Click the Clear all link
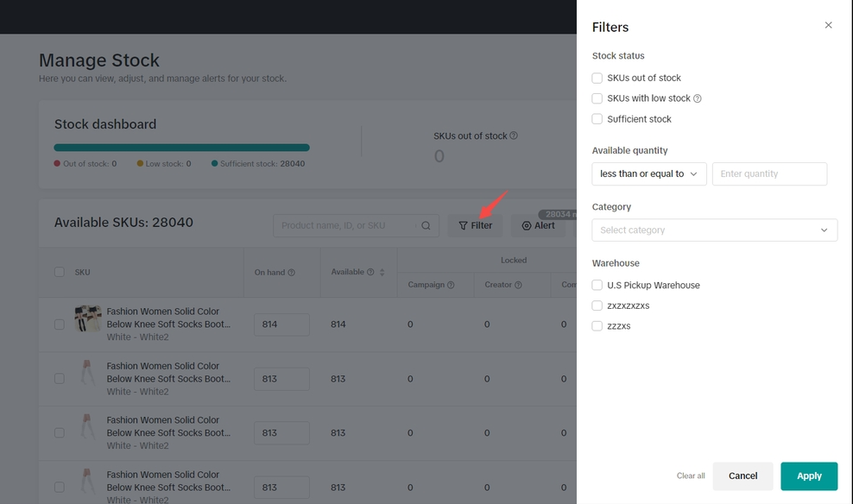The height and width of the screenshot is (504, 853). tap(691, 476)
